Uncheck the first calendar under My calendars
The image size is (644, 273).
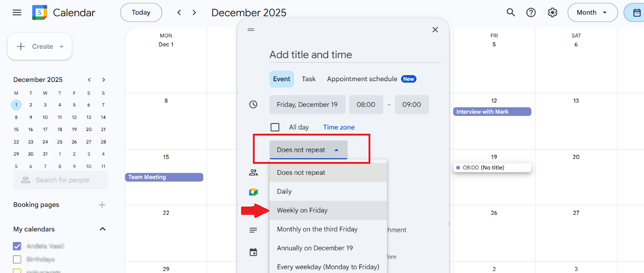pos(17,246)
